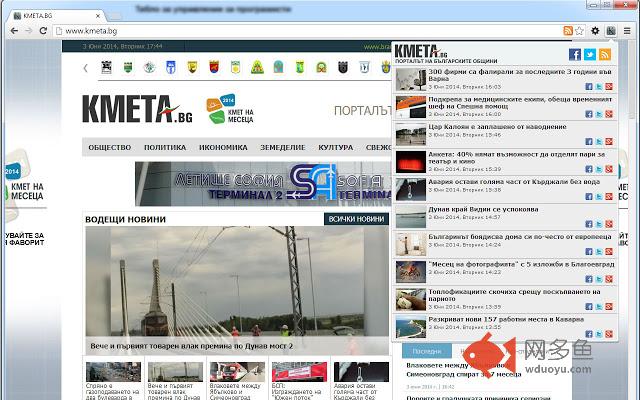
Task: Open popup headline 'Топлофикациите скочиха срещу поскъпването'
Action: pos(514,295)
